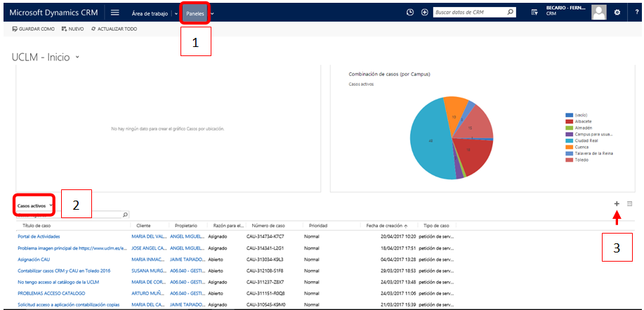Image resolution: width=644 pixels, height=310 pixels.
Task: Click the Toledo legend color swatch
Action: 570,161
